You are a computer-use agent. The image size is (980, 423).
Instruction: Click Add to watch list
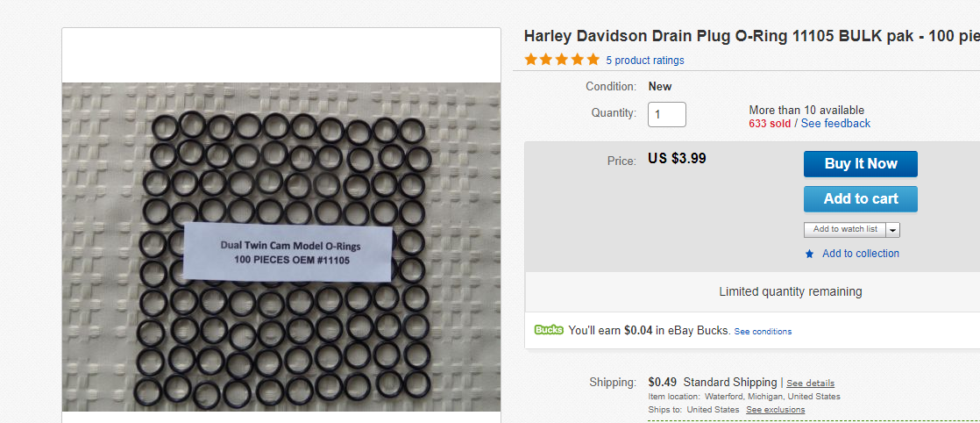(845, 230)
